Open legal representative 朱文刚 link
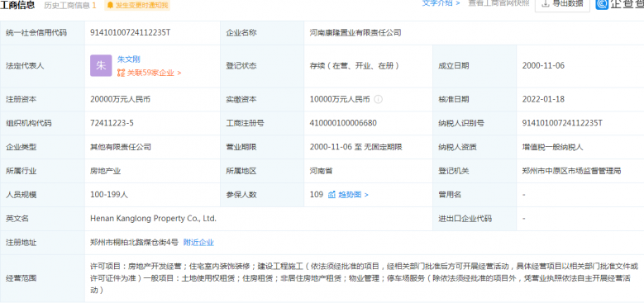Screen dimensions: 644x303 pos(129,59)
